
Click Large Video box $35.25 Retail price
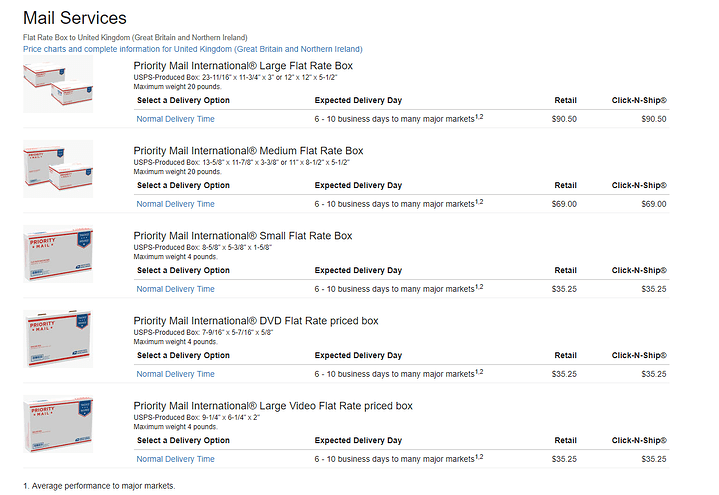pos(564,459)
